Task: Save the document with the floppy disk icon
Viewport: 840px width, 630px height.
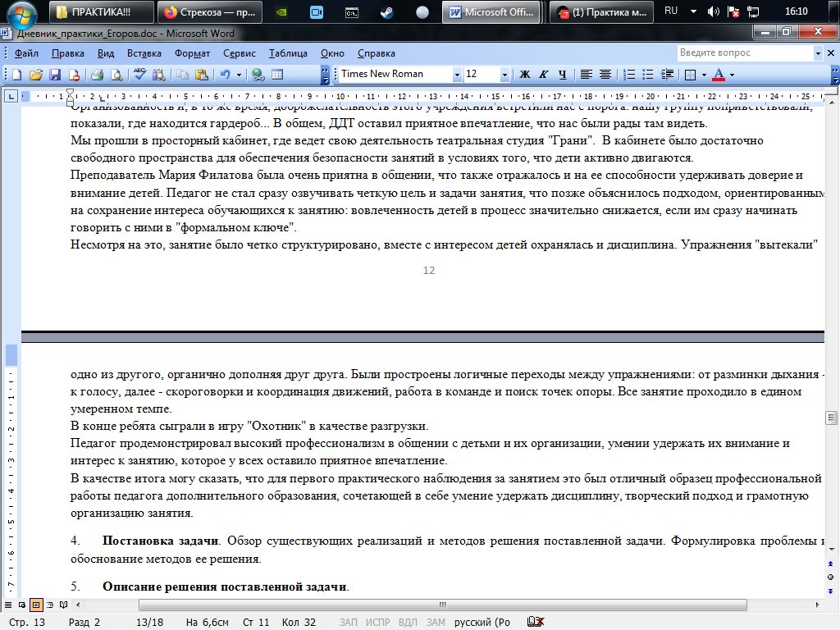Action: click(55, 75)
